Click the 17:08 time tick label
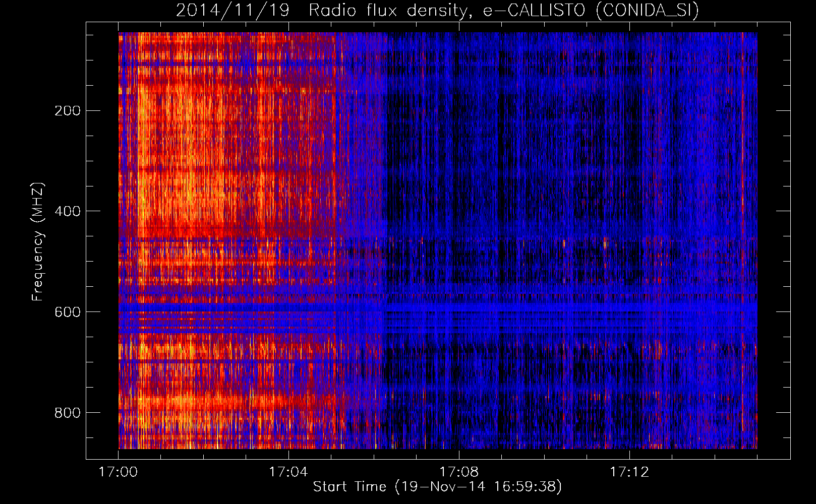 pyautogui.click(x=459, y=472)
